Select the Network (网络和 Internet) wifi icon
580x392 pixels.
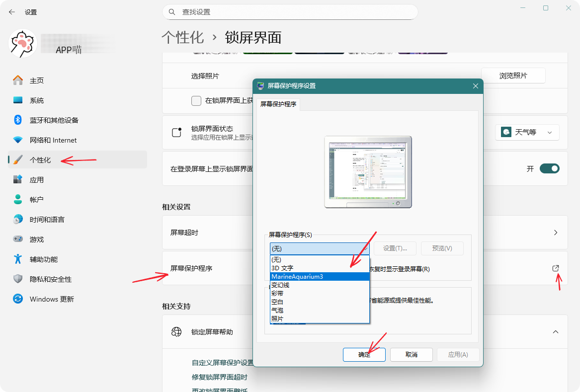click(x=18, y=140)
